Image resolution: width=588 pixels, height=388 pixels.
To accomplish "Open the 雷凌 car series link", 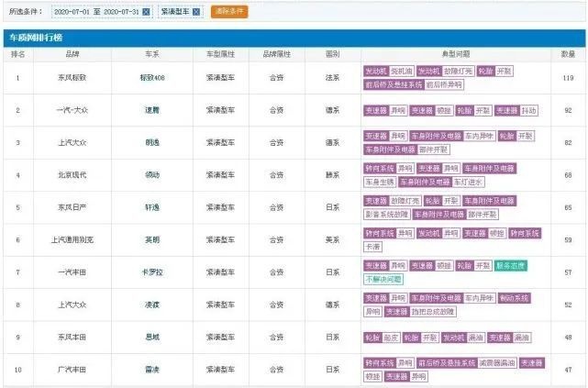I will [152, 370].
